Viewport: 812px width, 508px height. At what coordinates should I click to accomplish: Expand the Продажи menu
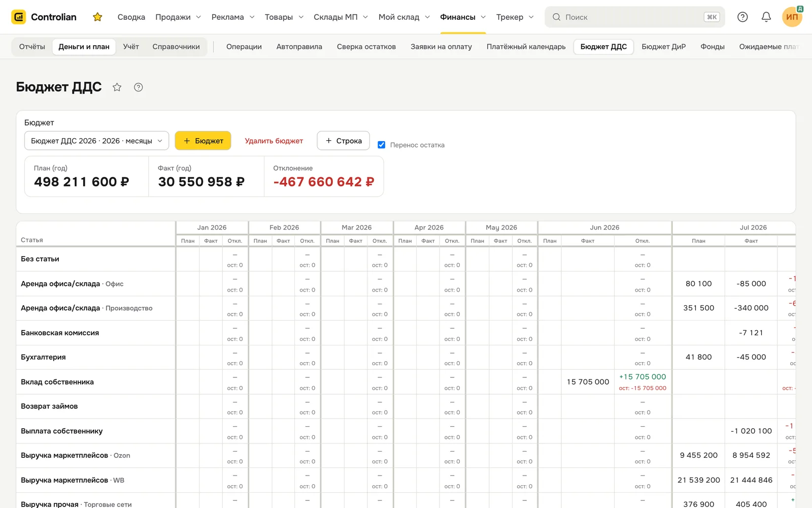tap(178, 17)
